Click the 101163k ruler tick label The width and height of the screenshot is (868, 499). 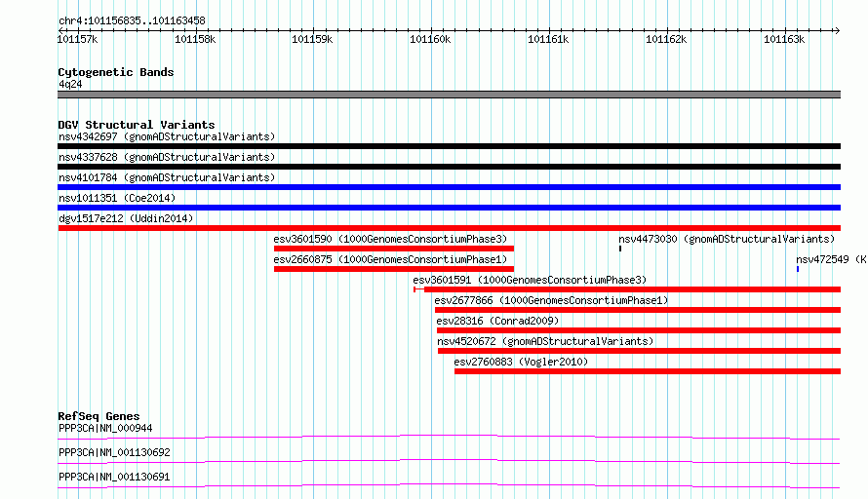point(784,39)
